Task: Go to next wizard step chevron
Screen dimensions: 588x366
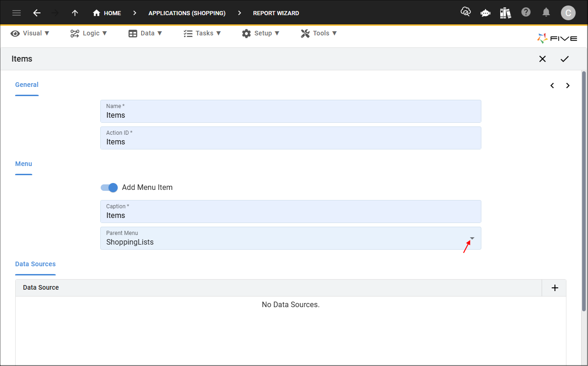Action: tap(568, 86)
